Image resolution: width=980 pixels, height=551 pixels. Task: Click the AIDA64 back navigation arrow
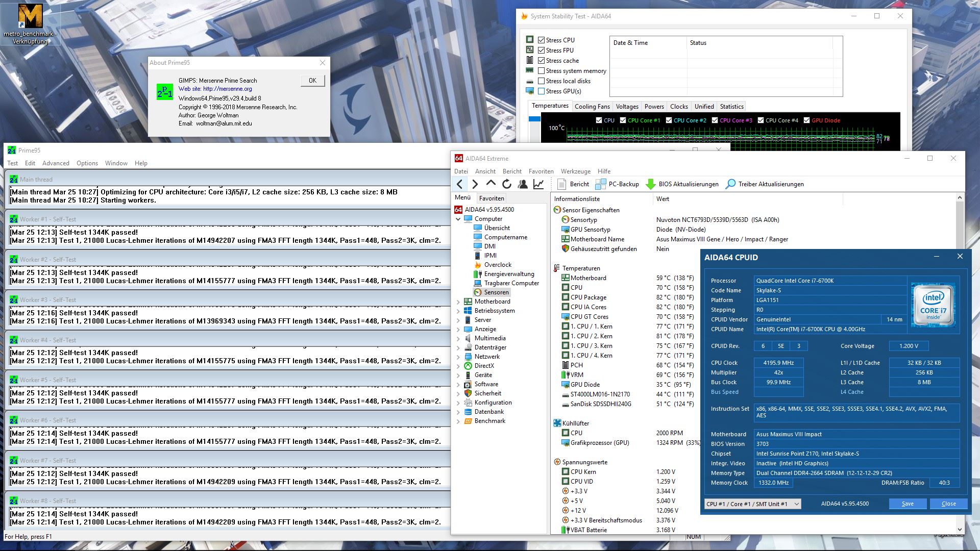pos(460,184)
